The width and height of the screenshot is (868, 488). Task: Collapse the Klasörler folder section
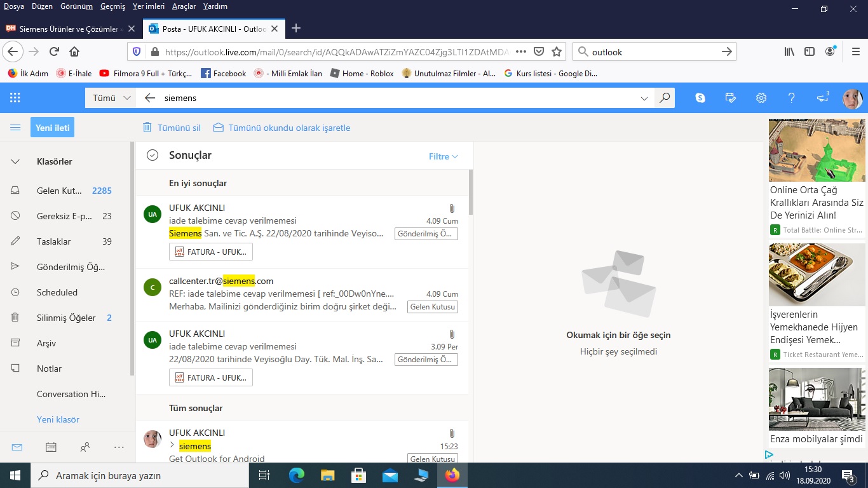click(x=15, y=161)
